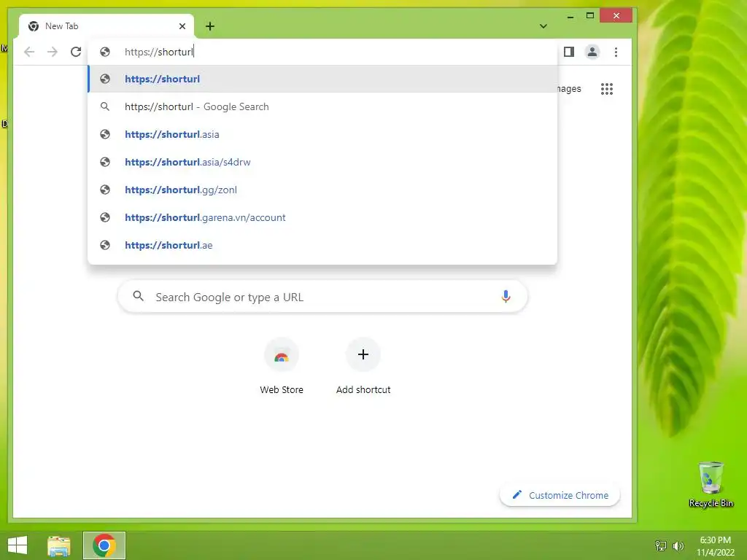Image resolution: width=747 pixels, height=560 pixels.
Task: Open a new tab with the plus button
Action: tap(209, 26)
